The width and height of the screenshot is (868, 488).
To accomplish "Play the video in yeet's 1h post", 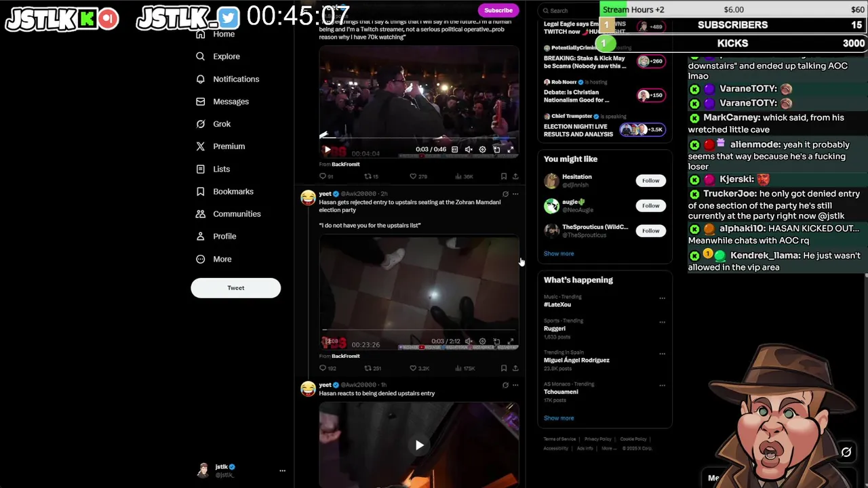I will 419,445.
